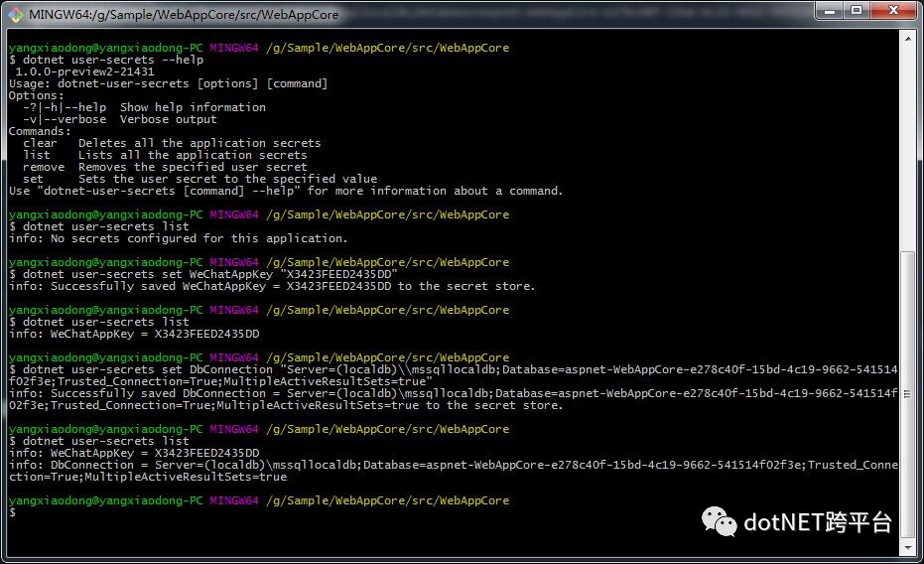
Task: Click the '-?|-h|--help Show help information' line
Action: pyautogui.click(x=144, y=107)
